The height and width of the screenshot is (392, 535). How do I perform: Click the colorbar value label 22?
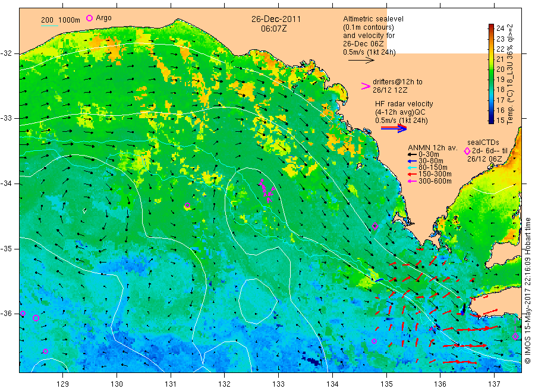click(500, 49)
